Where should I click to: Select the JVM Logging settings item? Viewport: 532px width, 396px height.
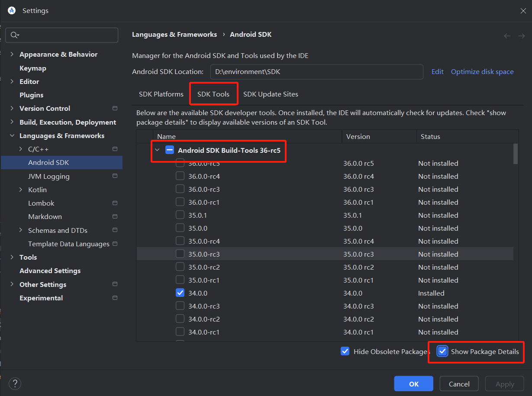(x=49, y=176)
